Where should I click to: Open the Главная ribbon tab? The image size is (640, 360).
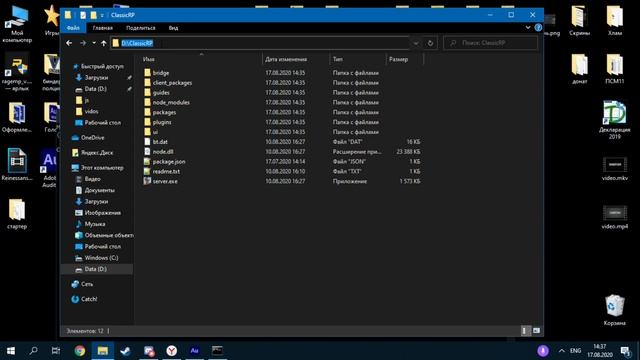click(102, 28)
